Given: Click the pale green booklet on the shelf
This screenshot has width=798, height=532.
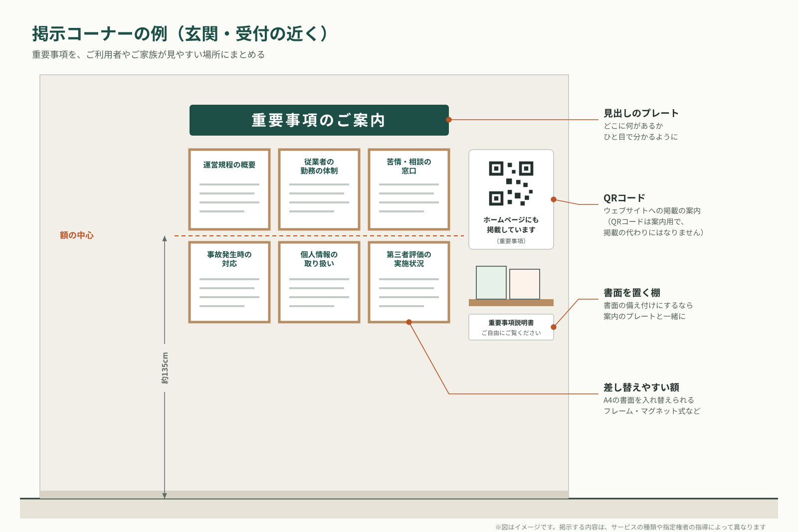Looking at the screenshot, I should coord(491,283).
